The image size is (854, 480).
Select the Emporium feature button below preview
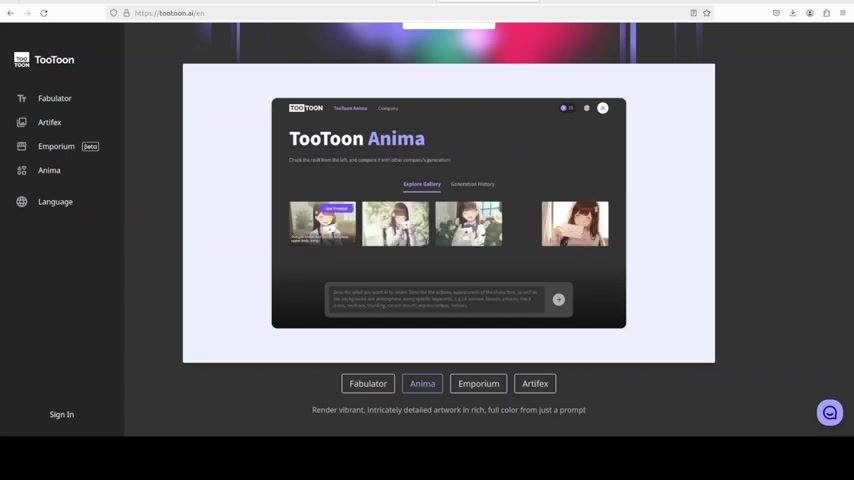pos(479,384)
